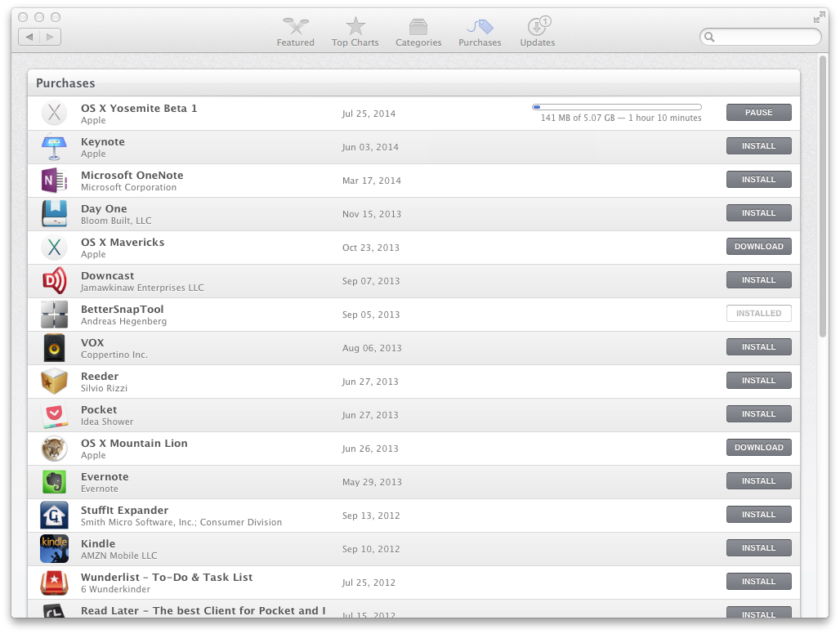Download OS X Mavericks
840x634 pixels.
pyautogui.click(x=758, y=246)
